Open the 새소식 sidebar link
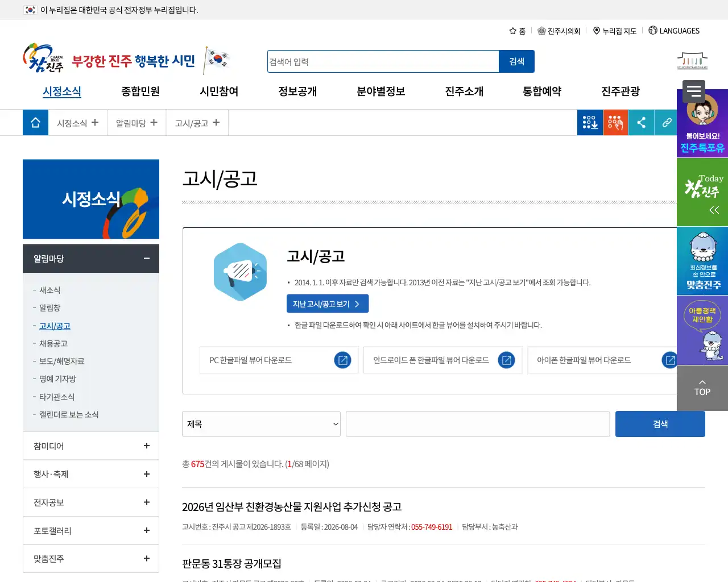 click(49, 290)
